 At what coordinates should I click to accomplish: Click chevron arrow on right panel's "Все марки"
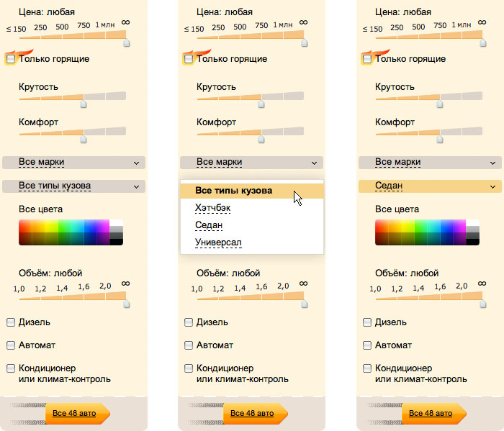492,163
